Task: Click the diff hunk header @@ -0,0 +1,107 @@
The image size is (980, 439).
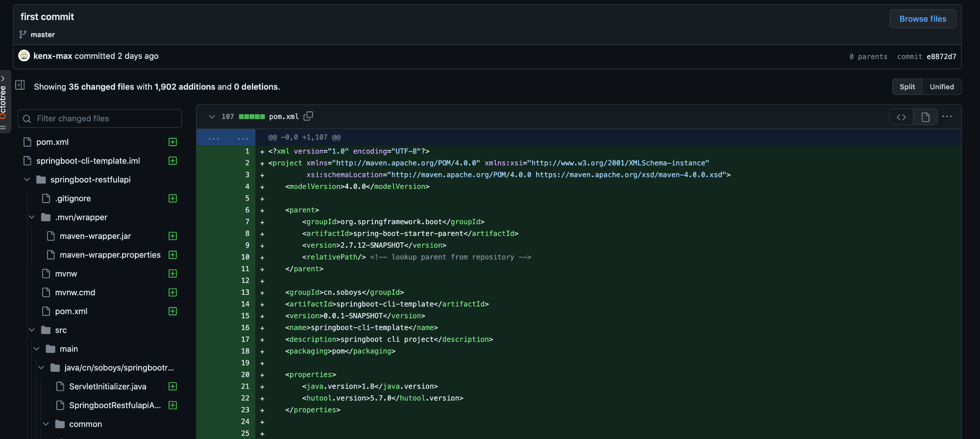Action: 304,137
